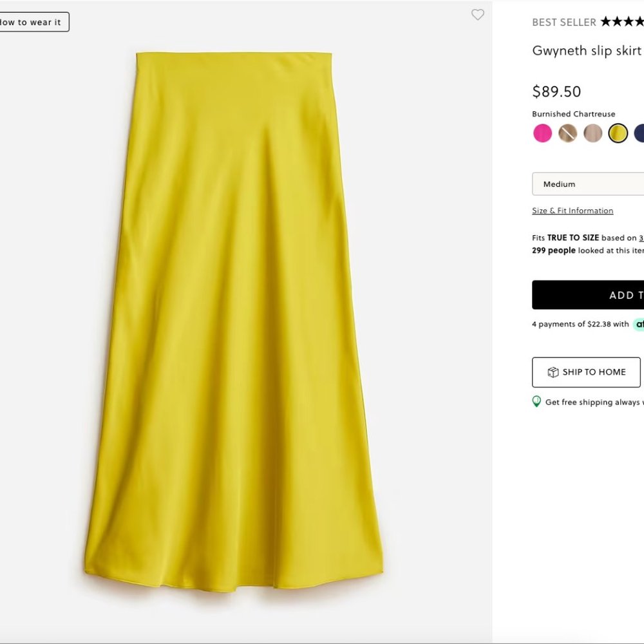
Task: Select the gold striped color swatch
Action: [567, 133]
